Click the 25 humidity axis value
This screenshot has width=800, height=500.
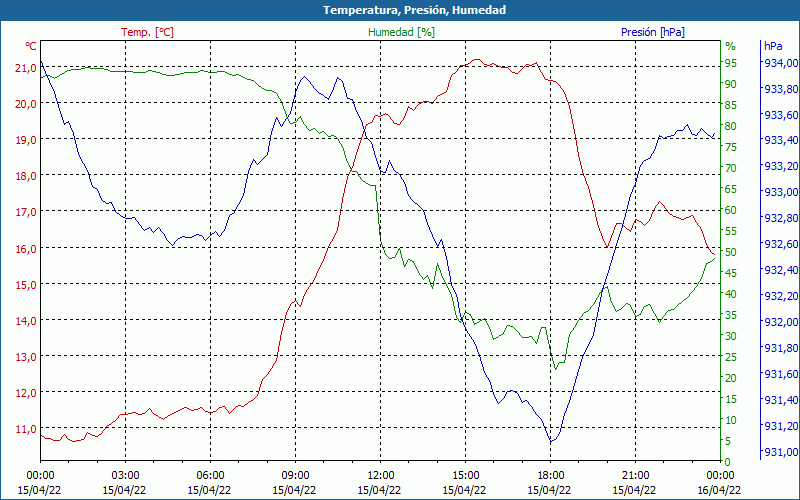tap(731, 357)
